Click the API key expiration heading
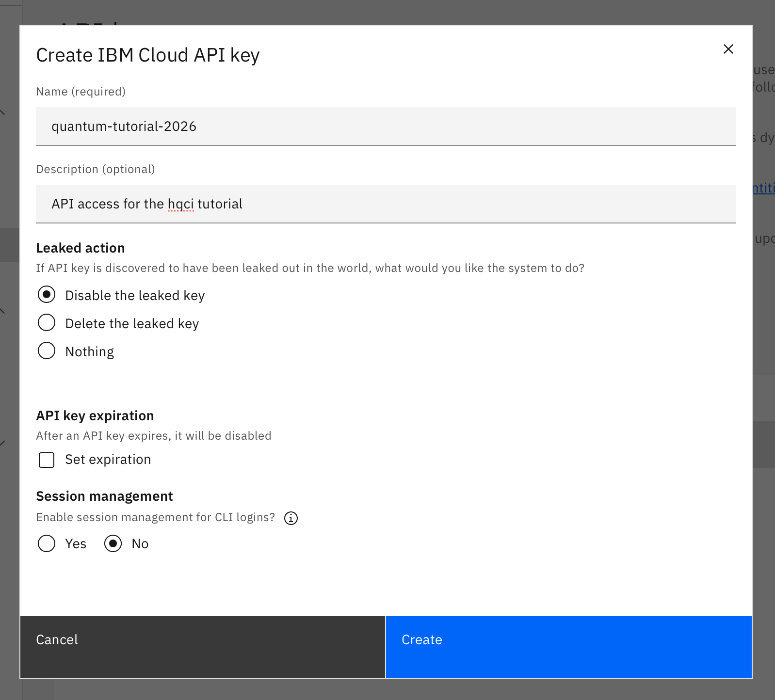775x700 pixels. click(95, 416)
